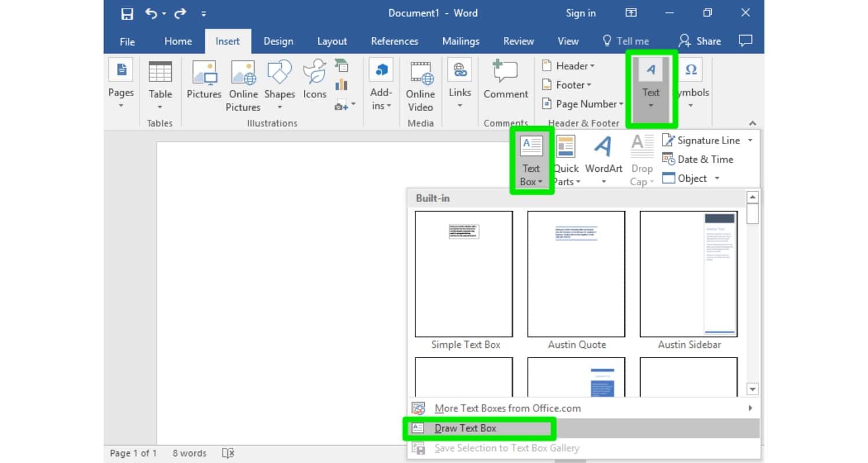Open the Footer dropdown

coord(567,85)
